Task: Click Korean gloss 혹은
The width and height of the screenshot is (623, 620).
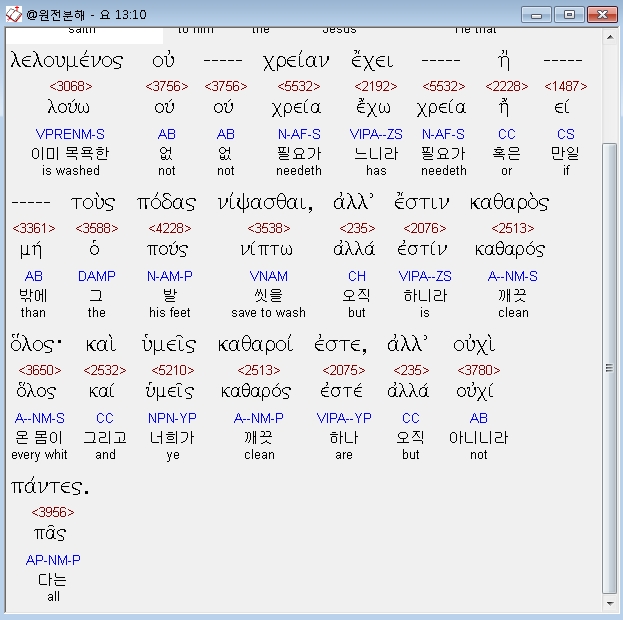Action: pyautogui.click(x=506, y=153)
